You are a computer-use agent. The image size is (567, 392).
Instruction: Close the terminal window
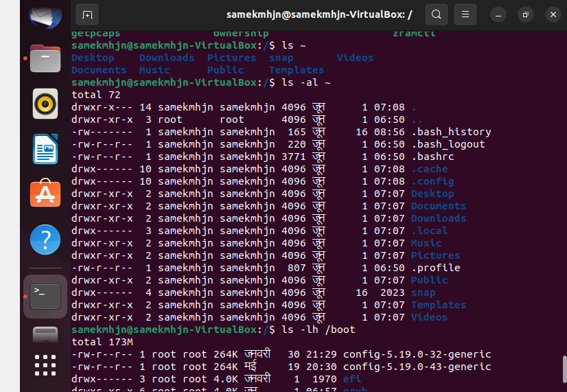point(552,14)
